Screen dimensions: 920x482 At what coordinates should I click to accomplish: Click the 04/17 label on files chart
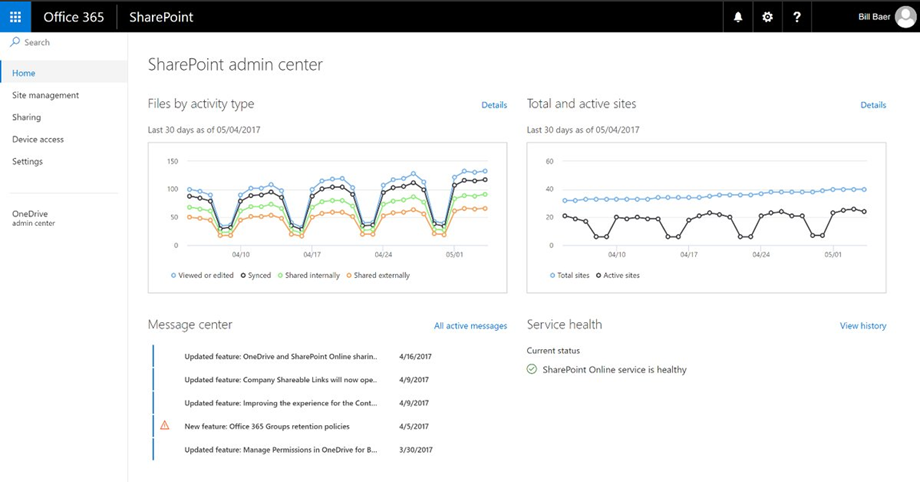point(312,255)
